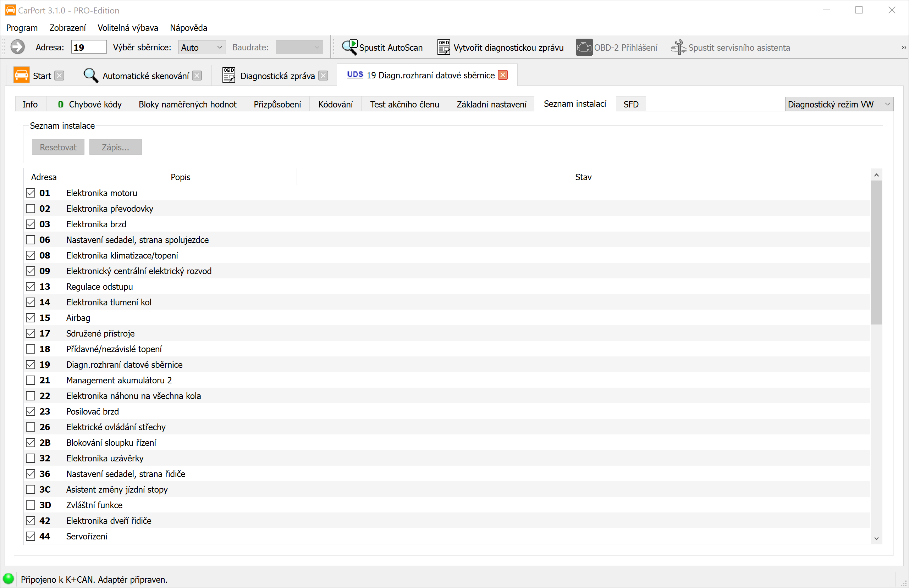Switch to the Chybové kódy tab
This screenshot has height=588, width=909.
click(x=89, y=104)
